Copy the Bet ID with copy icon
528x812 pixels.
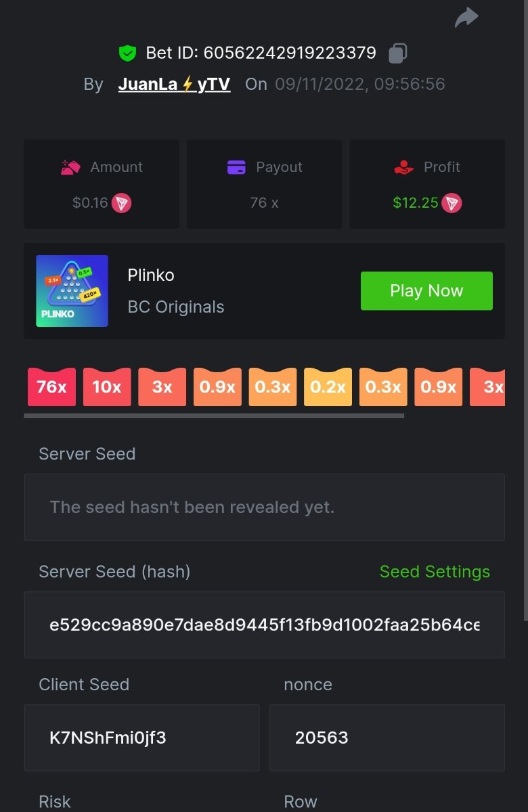(x=398, y=53)
